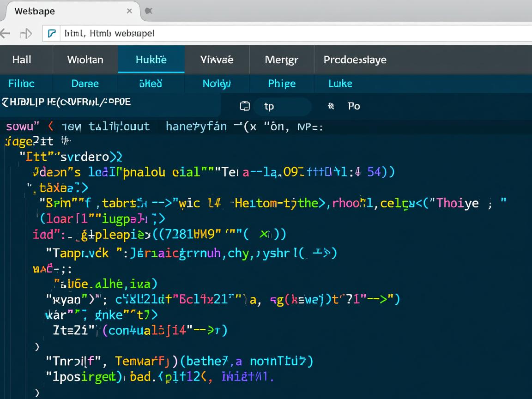Click the browser back arrow
The height and width of the screenshot is (399, 532).
(x=5, y=33)
